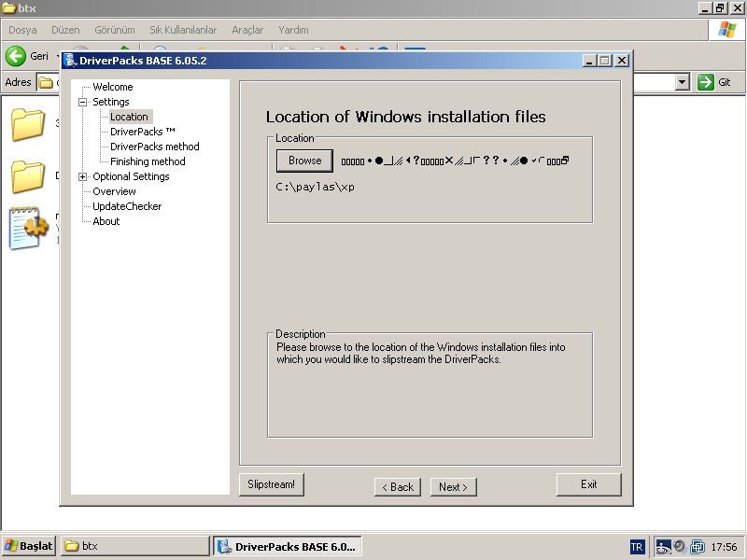
Task: Open the Dosya menu
Action: click(22, 30)
